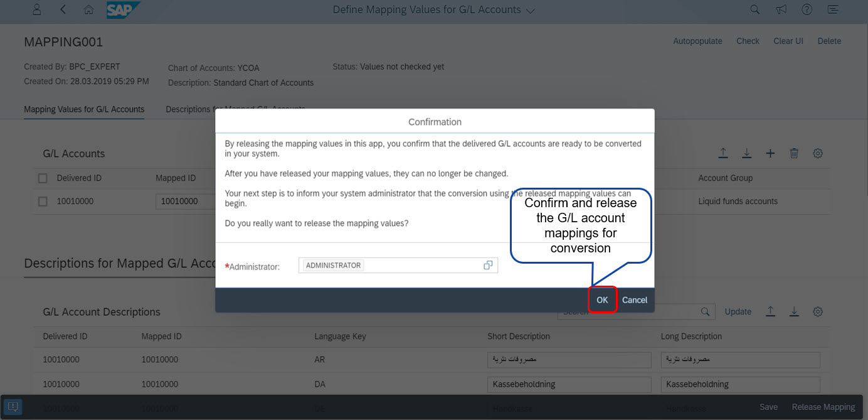Tick the checkbox for row 10010000
Image resolution: width=868 pixels, height=420 pixels.
pos(43,202)
